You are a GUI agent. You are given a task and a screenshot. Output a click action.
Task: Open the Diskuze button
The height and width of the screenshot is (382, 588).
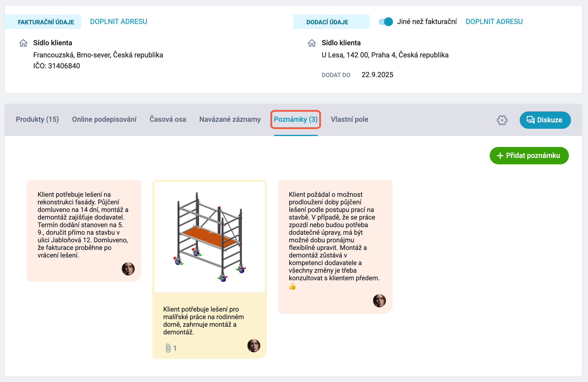[545, 120]
